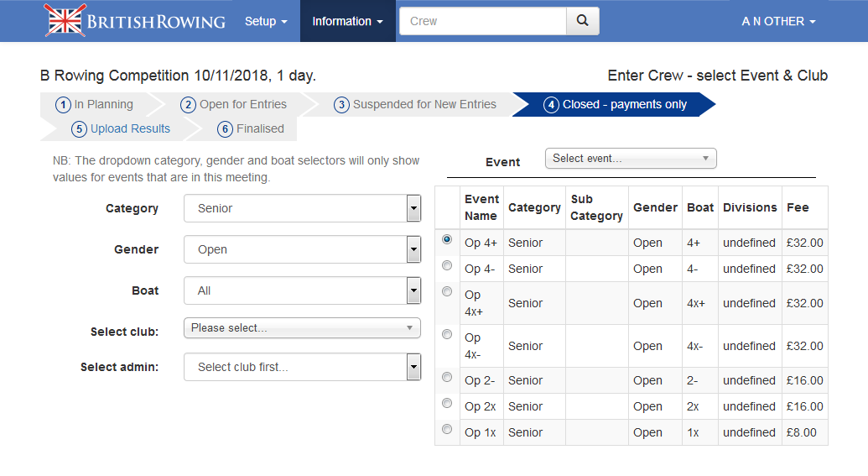Open the Select club dropdown

pos(302,328)
